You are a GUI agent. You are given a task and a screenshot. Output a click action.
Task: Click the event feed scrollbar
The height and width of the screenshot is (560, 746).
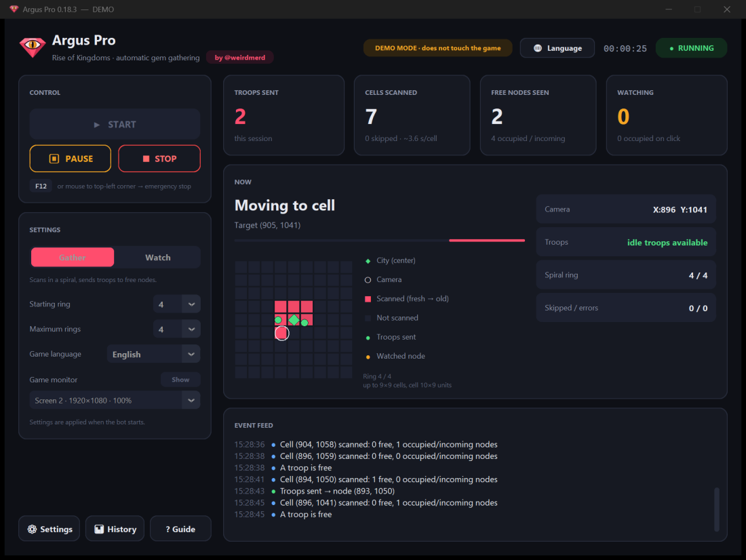pos(717,509)
